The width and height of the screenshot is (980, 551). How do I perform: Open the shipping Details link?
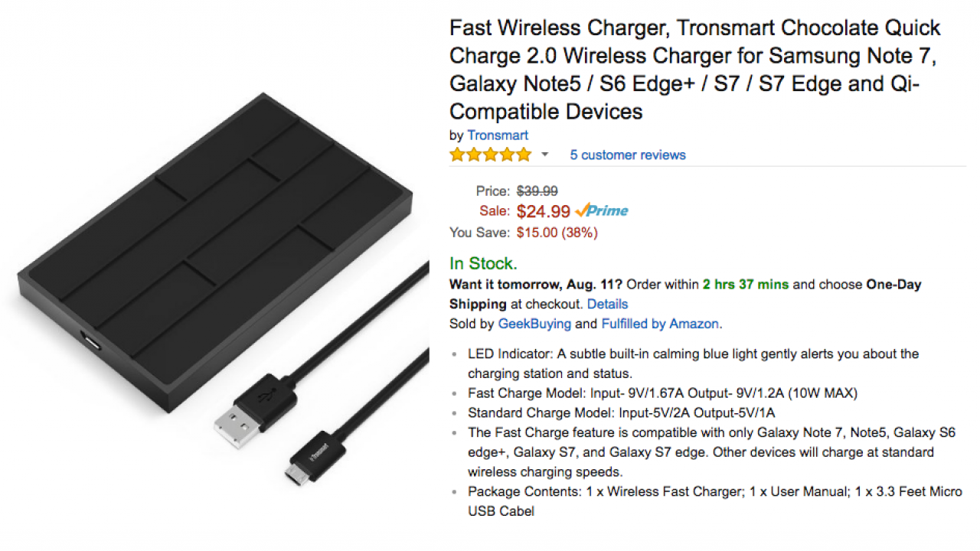click(607, 304)
